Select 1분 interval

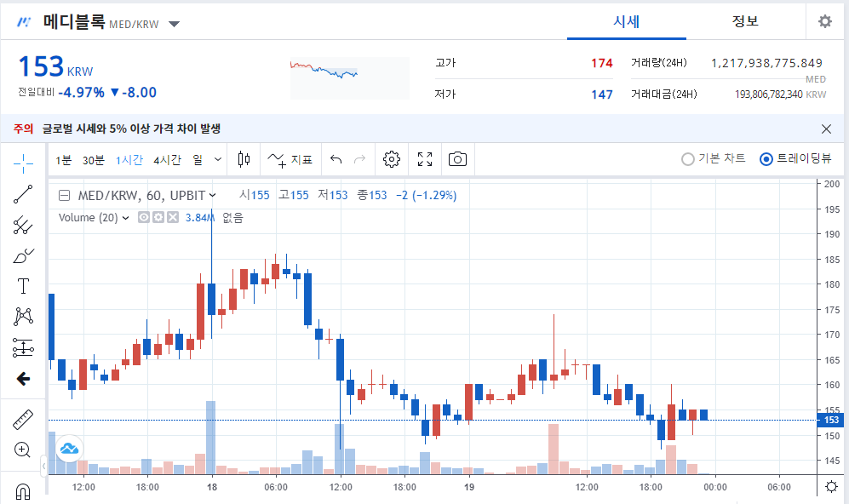pyautogui.click(x=63, y=160)
